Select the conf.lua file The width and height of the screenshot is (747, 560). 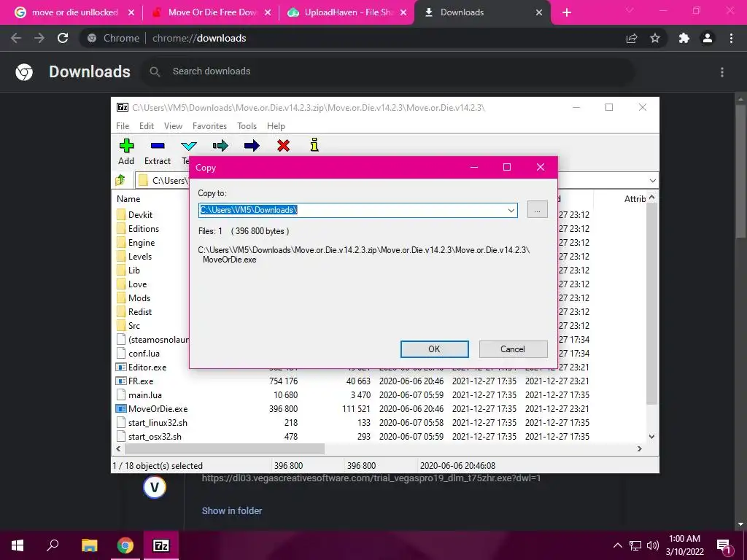pos(138,354)
